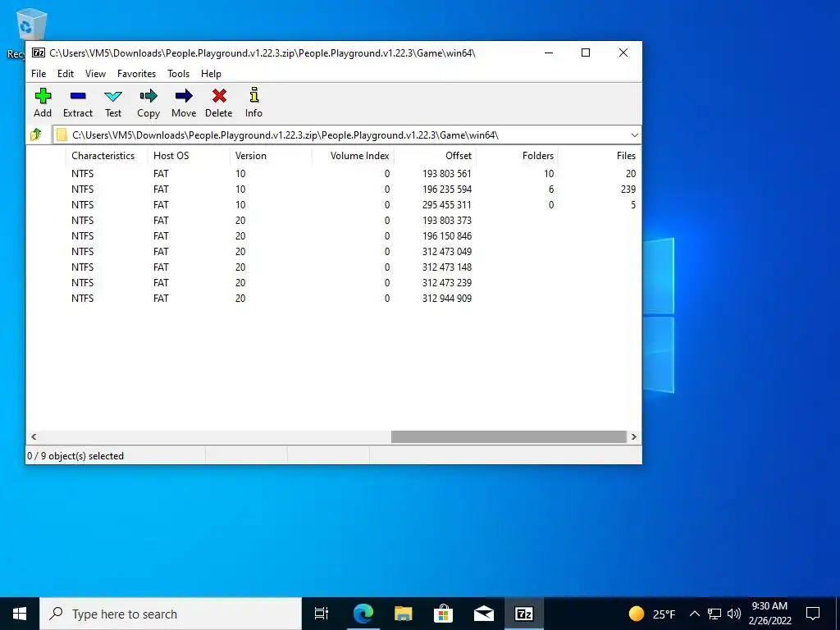
Task: Launch Microsoft Edge from taskbar
Action: [363, 614]
